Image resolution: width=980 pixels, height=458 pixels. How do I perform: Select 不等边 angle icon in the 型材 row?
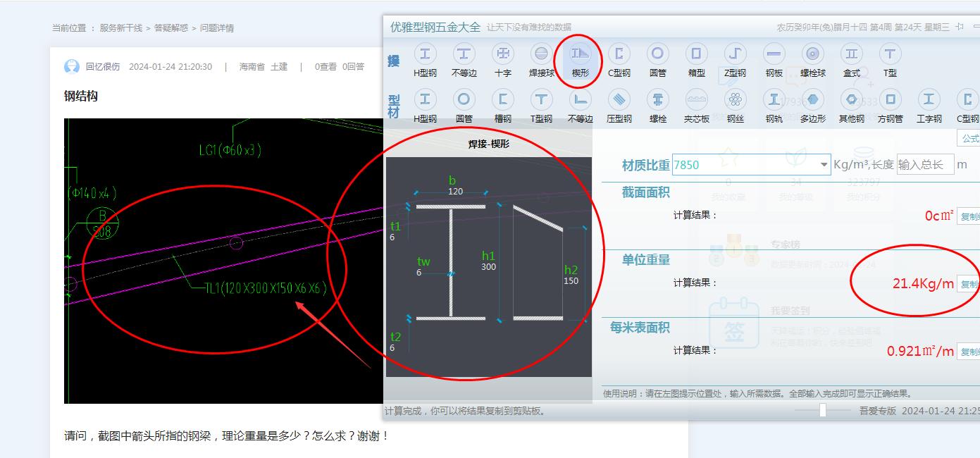580,106
